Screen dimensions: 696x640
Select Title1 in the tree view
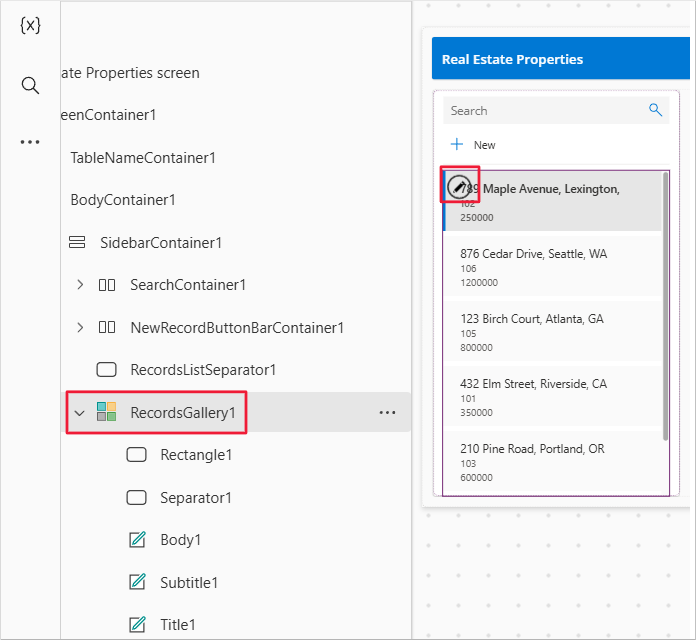click(x=178, y=624)
